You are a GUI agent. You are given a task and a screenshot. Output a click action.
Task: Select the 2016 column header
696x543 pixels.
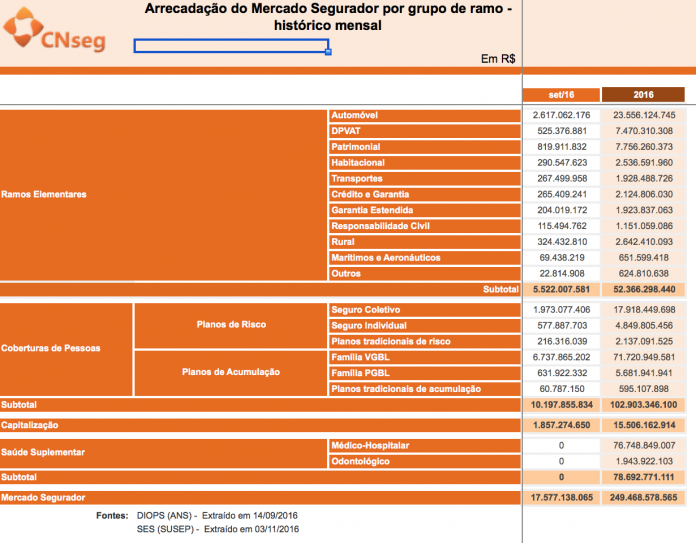click(x=643, y=94)
